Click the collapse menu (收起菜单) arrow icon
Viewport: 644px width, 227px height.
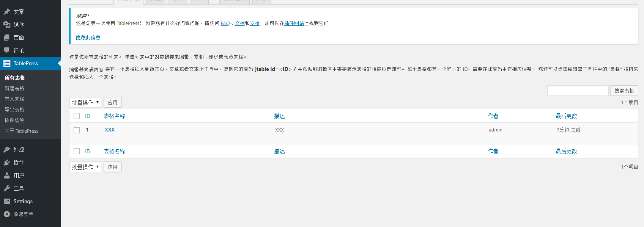pyautogui.click(x=7, y=214)
